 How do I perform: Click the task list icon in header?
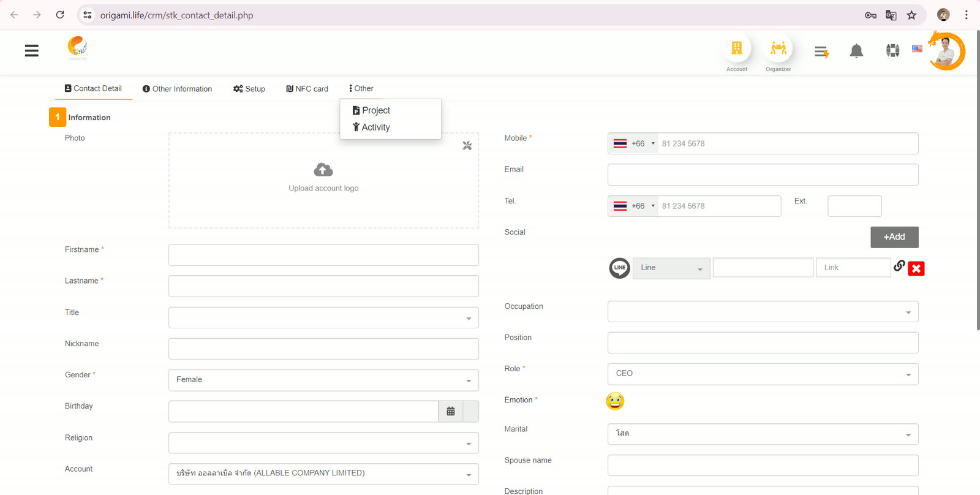[x=821, y=52]
